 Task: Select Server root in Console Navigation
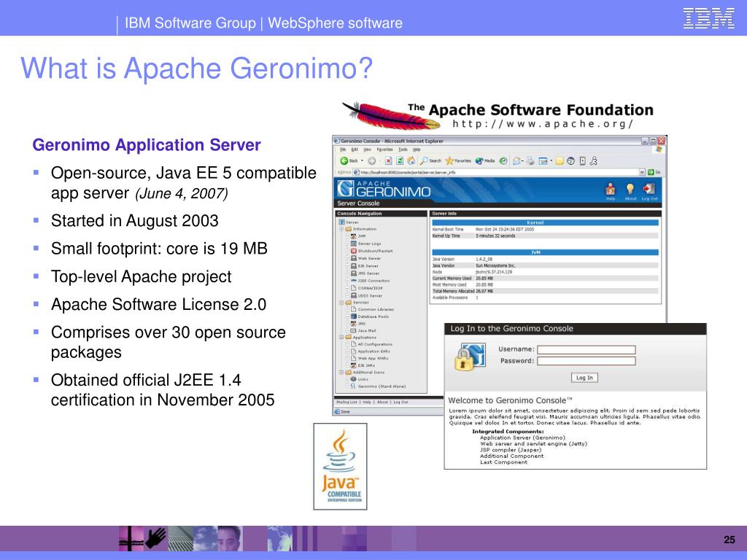point(348,222)
